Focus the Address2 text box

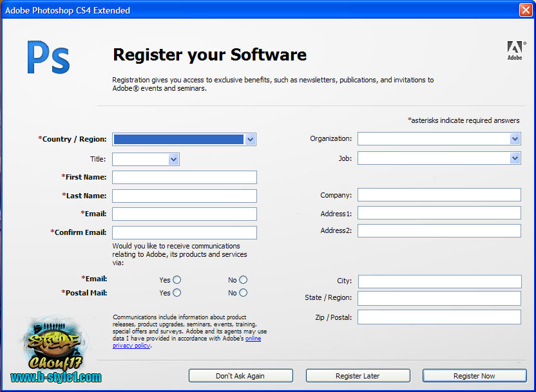[439, 230]
